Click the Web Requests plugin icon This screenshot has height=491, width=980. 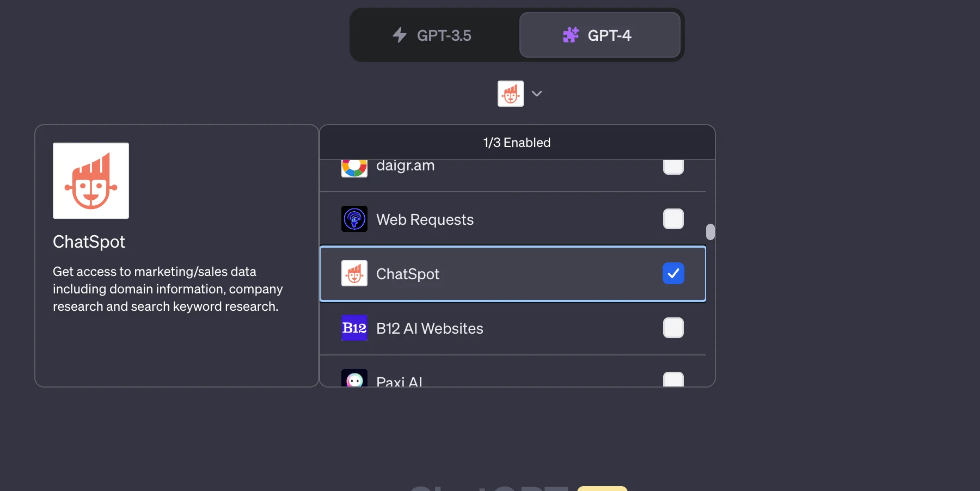point(354,219)
